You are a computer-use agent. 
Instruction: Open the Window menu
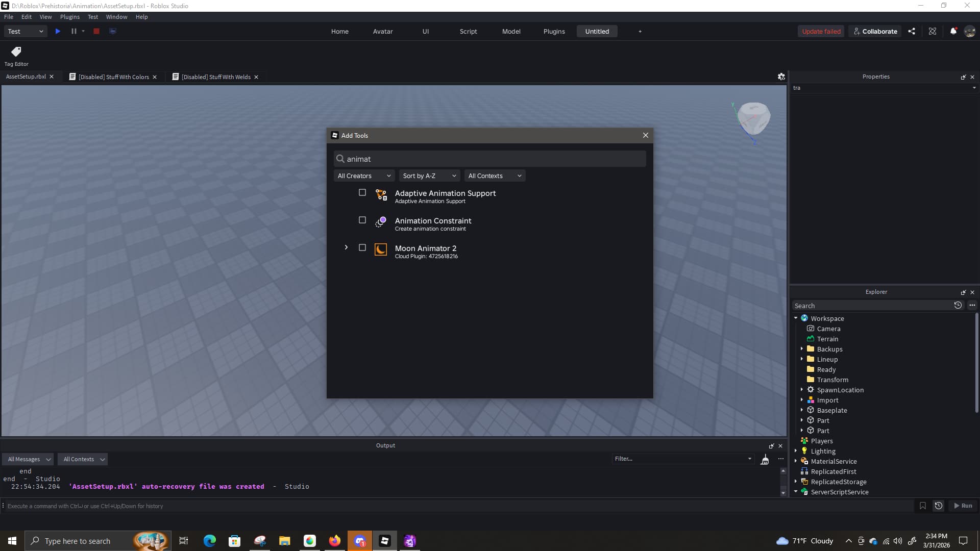coord(116,17)
